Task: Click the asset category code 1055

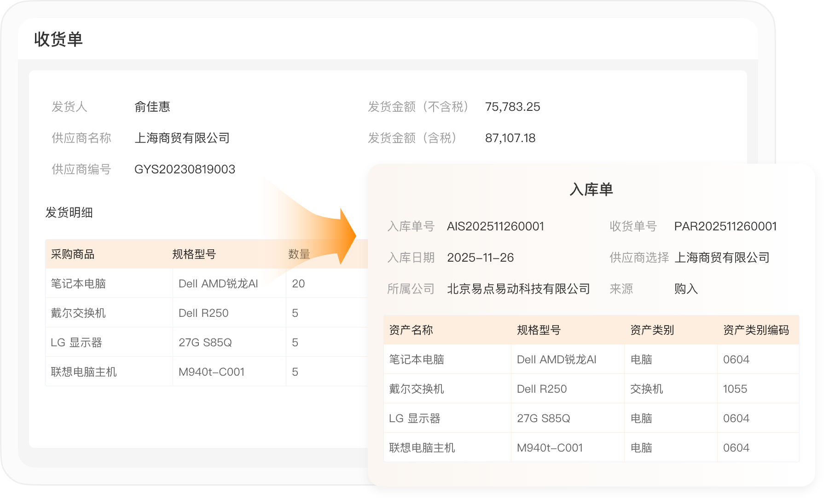Action: (x=735, y=389)
